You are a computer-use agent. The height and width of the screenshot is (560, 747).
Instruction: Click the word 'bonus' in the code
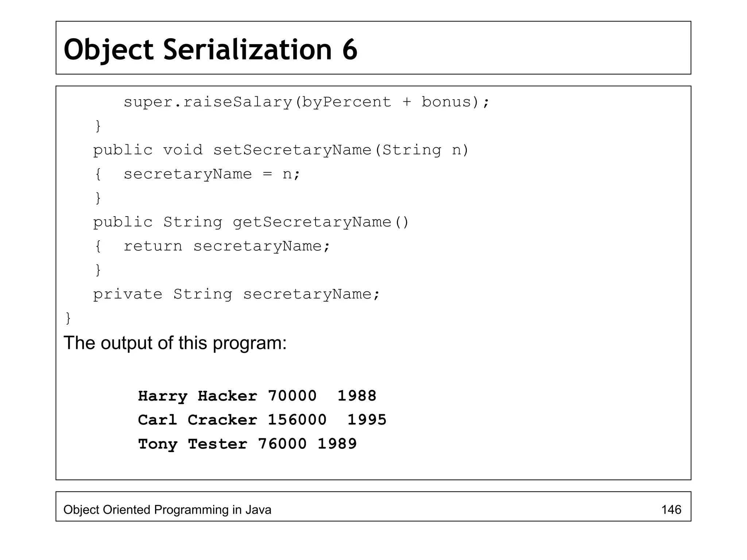click(x=445, y=102)
